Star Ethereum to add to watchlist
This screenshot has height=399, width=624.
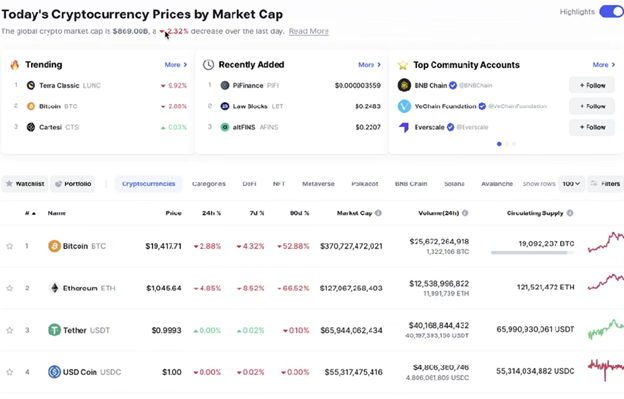click(x=10, y=288)
